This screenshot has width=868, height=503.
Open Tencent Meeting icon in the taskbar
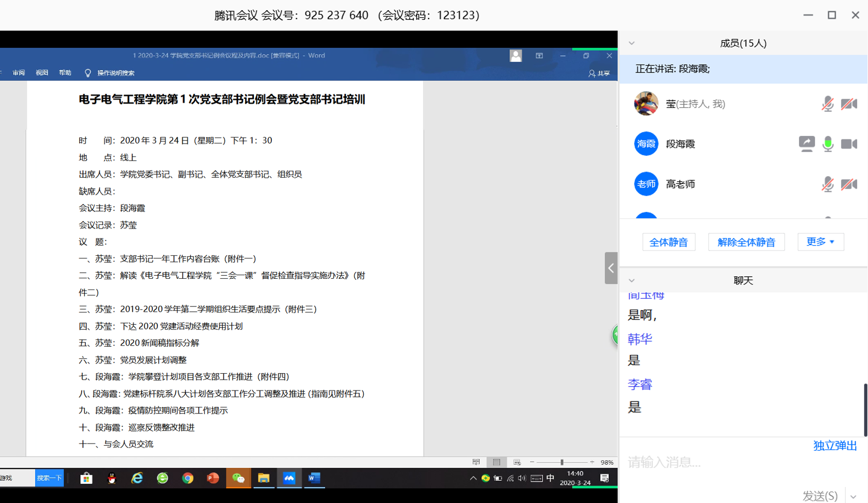(289, 478)
